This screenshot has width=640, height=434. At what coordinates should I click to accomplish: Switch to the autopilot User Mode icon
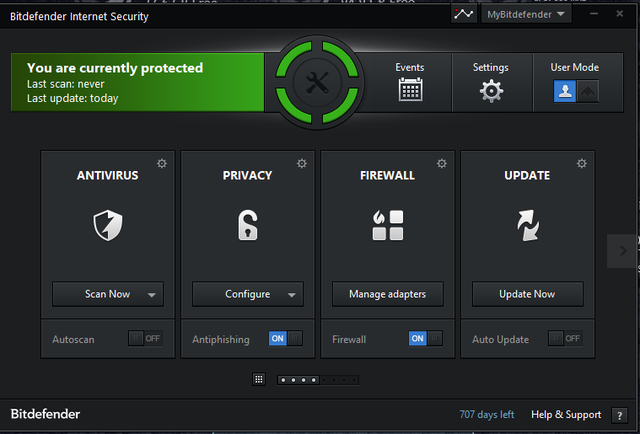tap(588, 91)
